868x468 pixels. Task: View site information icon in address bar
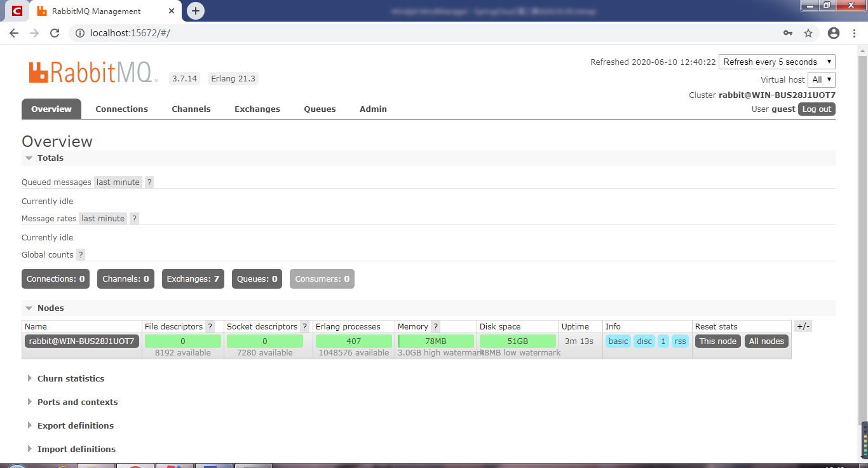[80, 33]
